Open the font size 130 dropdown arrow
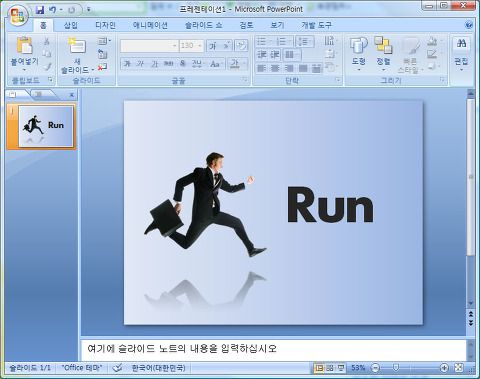480x379 pixels. pyautogui.click(x=200, y=46)
